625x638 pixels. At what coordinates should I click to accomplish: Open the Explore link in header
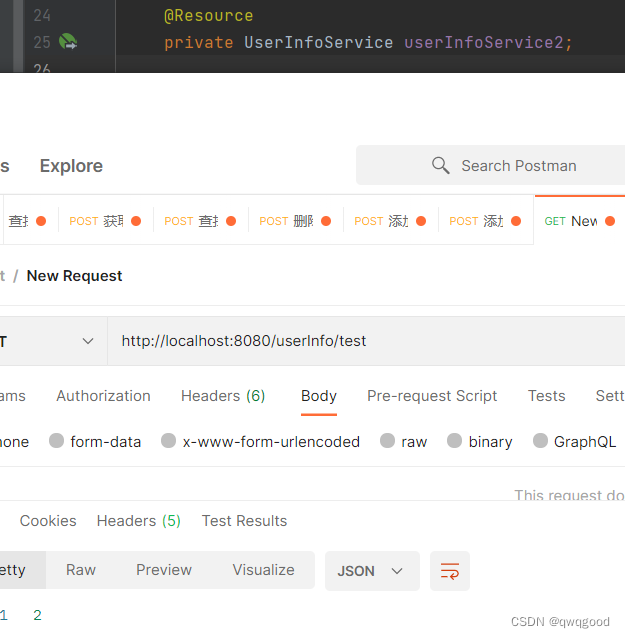[x=71, y=166]
